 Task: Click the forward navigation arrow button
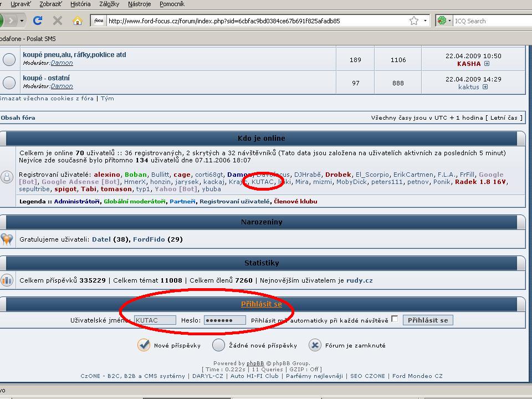(x=11, y=21)
